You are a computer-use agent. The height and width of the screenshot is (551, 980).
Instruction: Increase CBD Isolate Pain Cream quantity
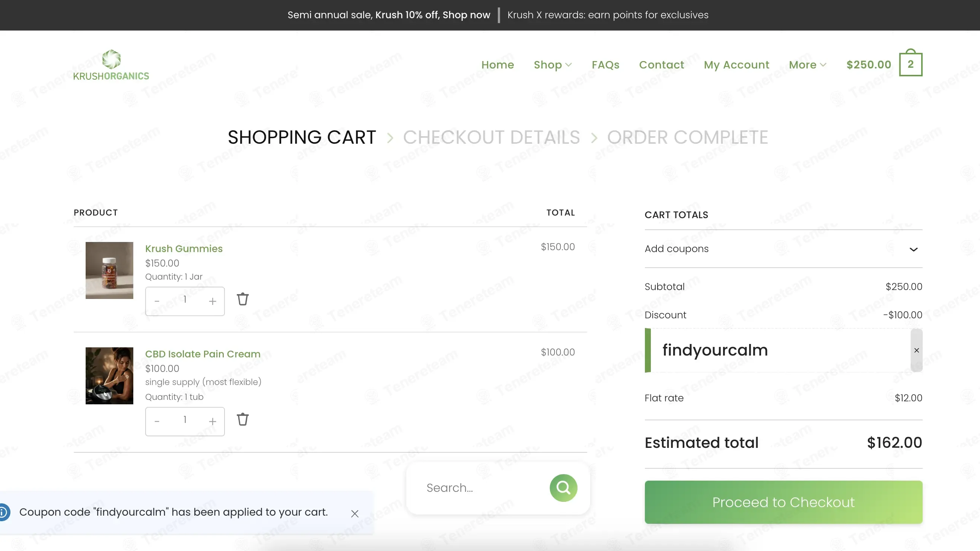click(x=212, y=421)
